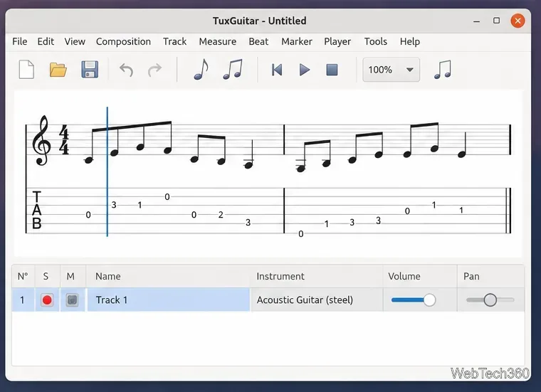Click the Volume column header
The image size is (541, 392).
pos(420,276)
